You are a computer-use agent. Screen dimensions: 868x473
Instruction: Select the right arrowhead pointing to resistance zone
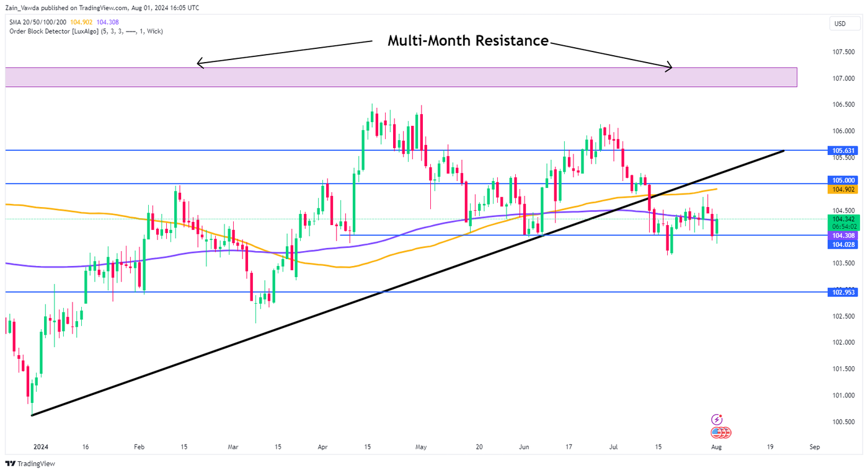[669, 66]
